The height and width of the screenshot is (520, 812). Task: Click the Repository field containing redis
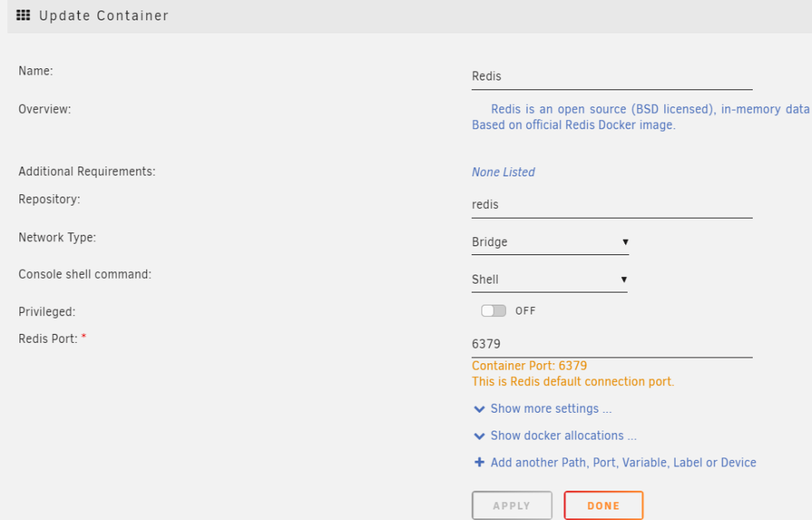(611, 205)
